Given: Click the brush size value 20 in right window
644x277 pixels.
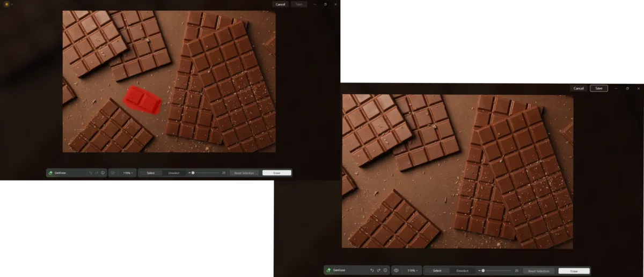Looking at the screenshot, I should (516, 271).
